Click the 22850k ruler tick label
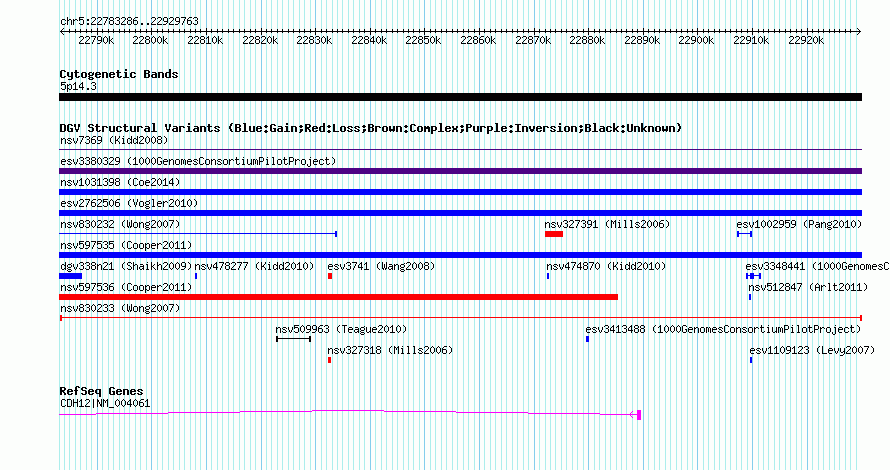Image resolution: width=890 pixels, height=470 pixels. click(x=423, y=40)
